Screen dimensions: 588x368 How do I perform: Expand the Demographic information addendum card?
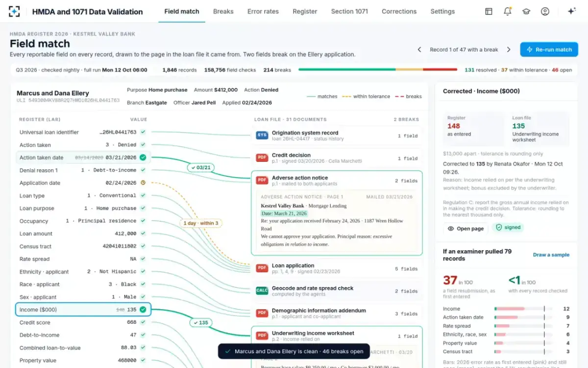point(337,313)
